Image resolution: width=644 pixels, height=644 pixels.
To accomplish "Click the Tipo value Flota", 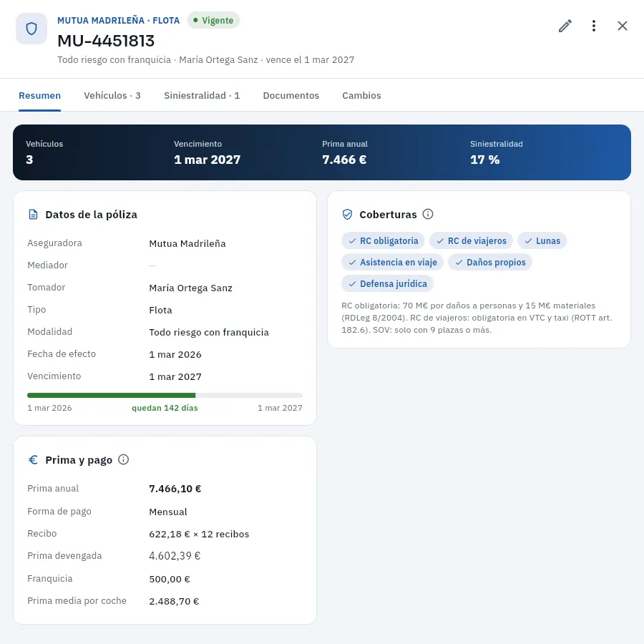I will (x=160, y=310).
